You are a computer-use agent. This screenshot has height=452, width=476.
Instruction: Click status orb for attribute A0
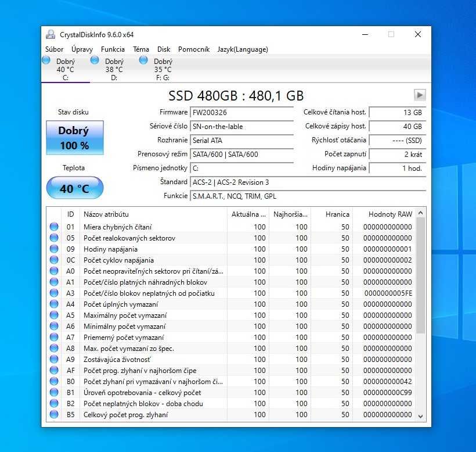(54, 271)
